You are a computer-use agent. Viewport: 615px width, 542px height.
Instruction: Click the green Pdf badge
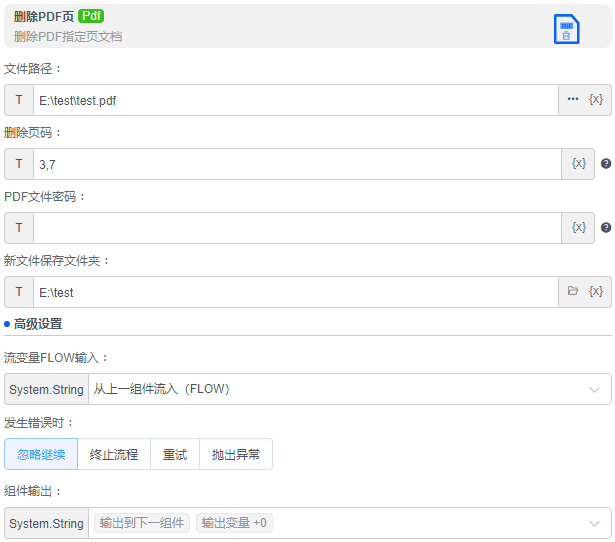(x=91, y=16)
